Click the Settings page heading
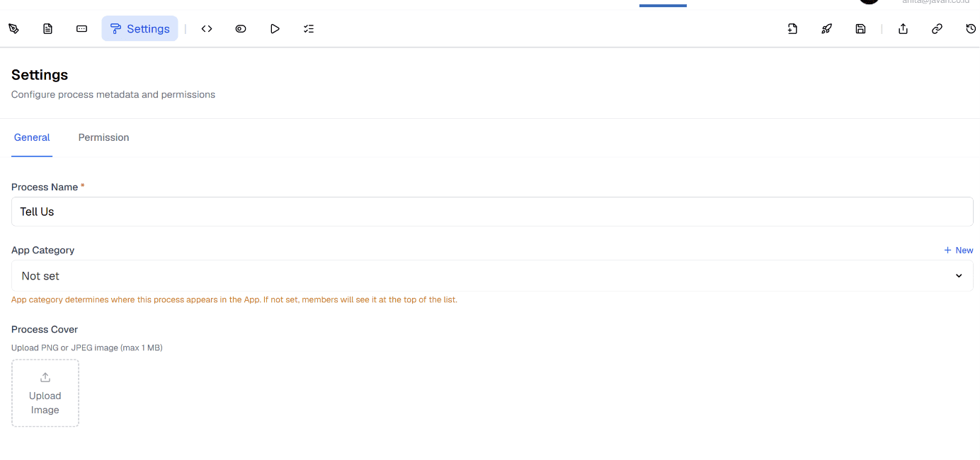The height and width of the screenshot is (460, 980). tap(40, 75)
